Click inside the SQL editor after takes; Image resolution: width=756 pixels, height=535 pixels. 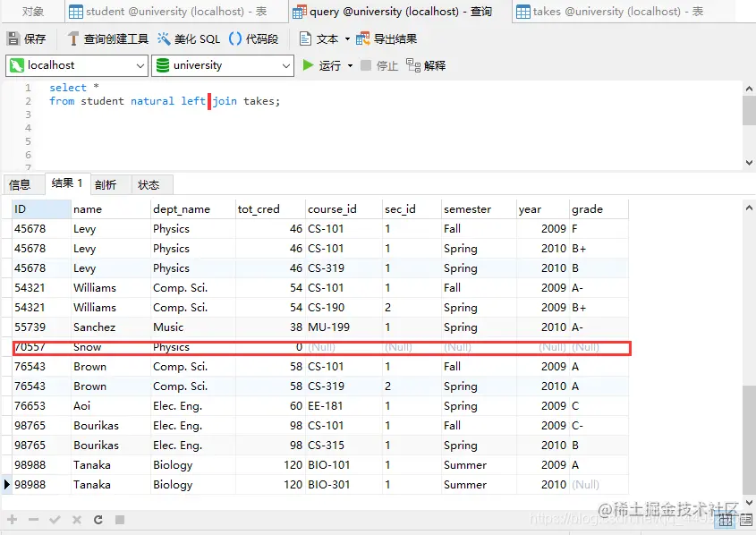(x=282, y=101)
